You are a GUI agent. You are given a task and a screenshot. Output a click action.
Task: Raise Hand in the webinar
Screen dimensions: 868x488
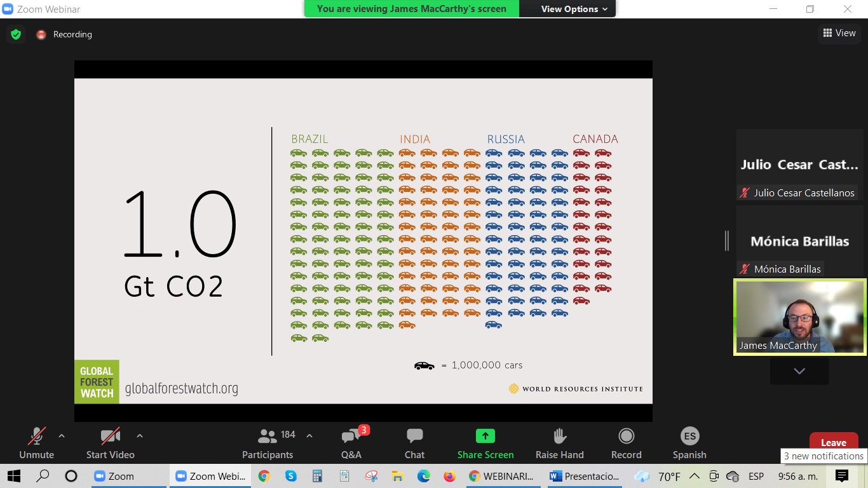coord(559,443)
